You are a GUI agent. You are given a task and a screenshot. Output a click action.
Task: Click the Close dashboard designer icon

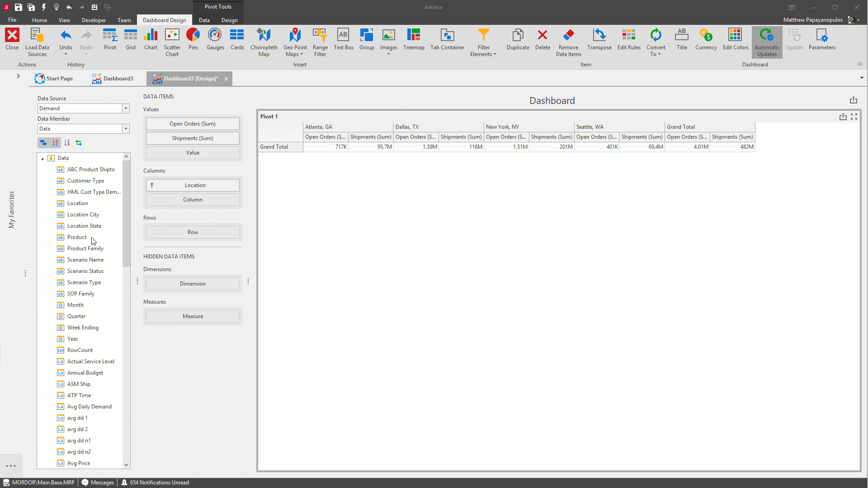12,39
